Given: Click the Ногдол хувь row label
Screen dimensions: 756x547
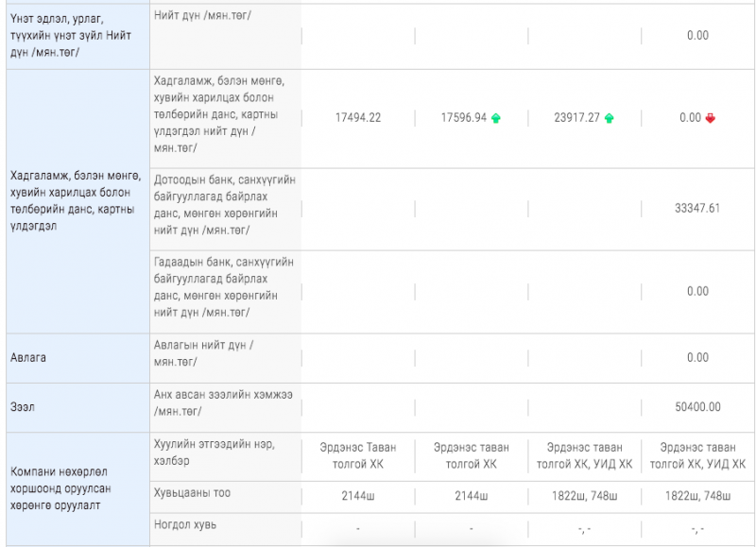Looking at the screenshot, I should point(184,524).
